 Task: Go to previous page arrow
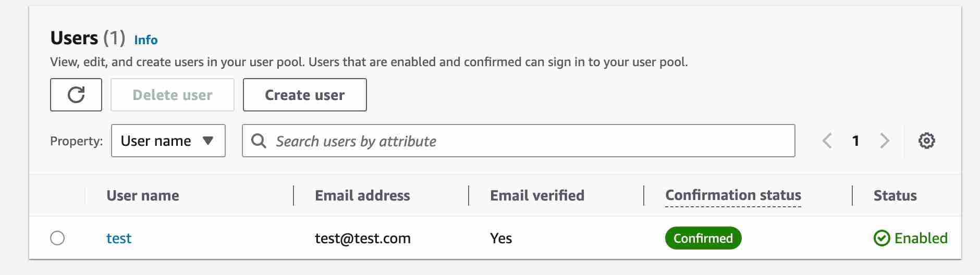827,141
